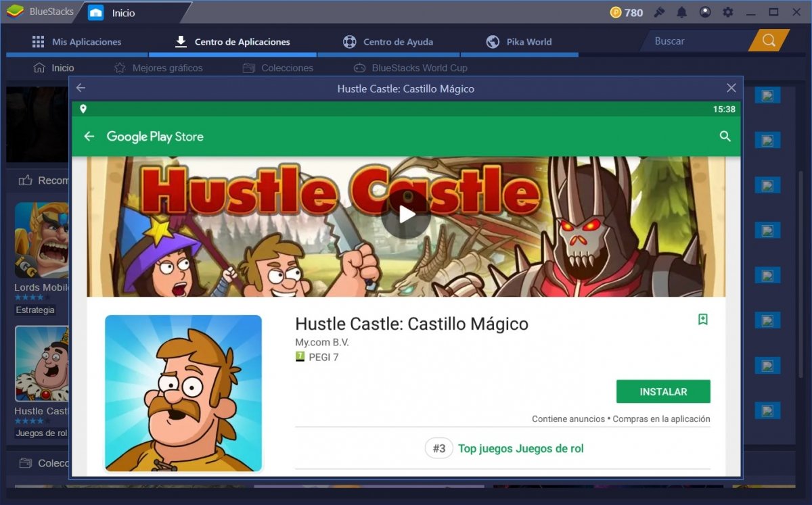
Task: Open My.com B.V. developer link
Action: (322, 342)
